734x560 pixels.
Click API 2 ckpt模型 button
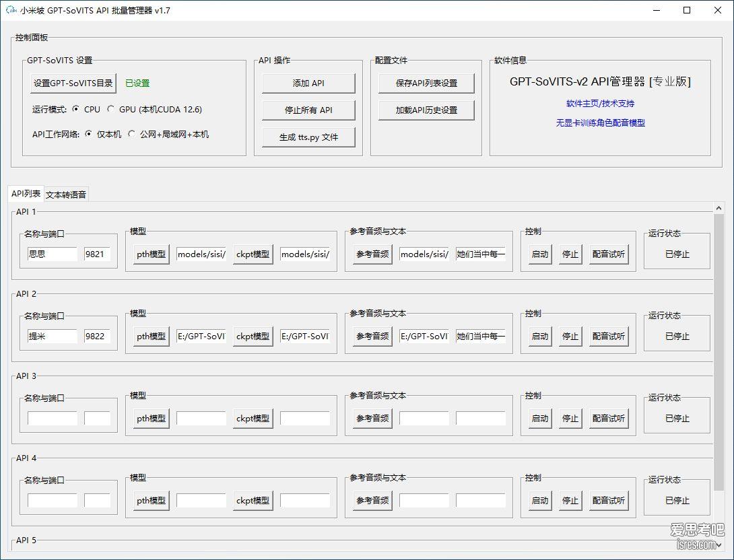click(253, 336)
